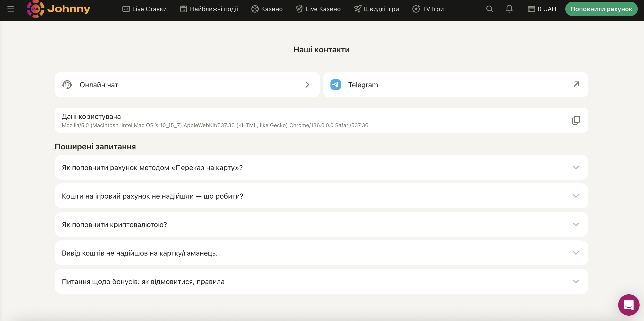Click the Telegram logo icon

pyautogui.click(x=336, y=85)
